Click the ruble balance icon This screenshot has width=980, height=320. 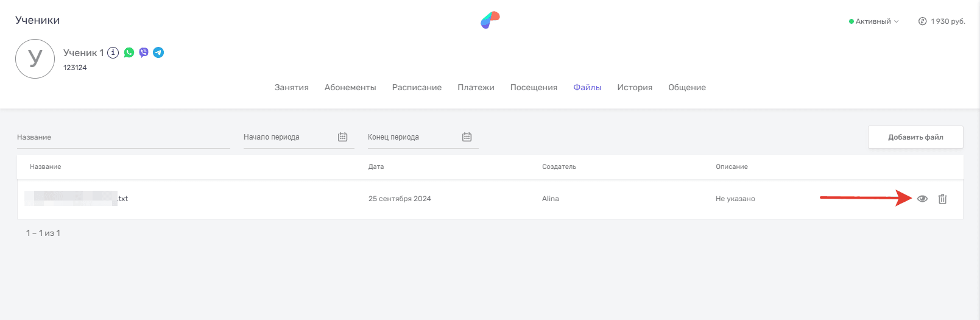point(922,21)
